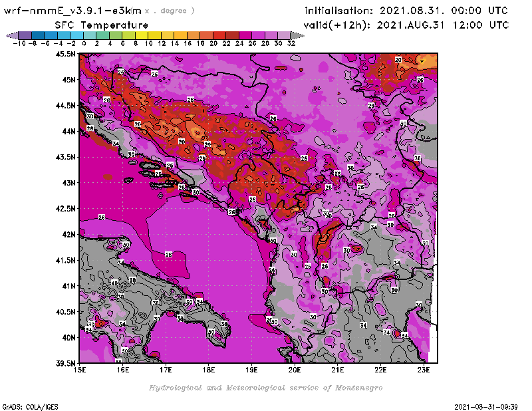Pick the legend swatch between 30 and 32
The width and height of the screenshot is (532, 411).
pyautogui.click(x=283, y=35)
